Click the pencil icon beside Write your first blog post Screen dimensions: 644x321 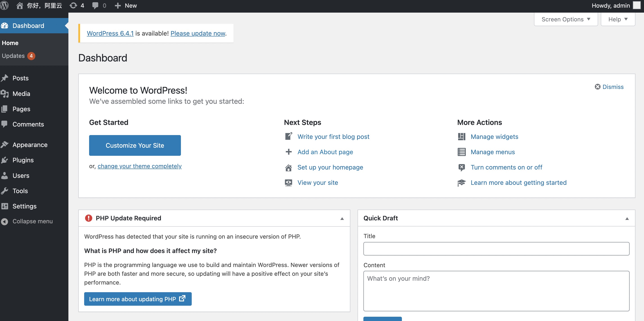coord(288,136)
